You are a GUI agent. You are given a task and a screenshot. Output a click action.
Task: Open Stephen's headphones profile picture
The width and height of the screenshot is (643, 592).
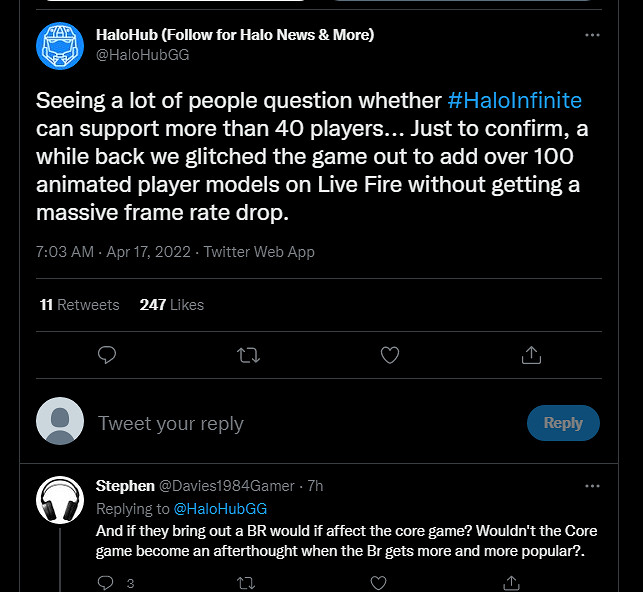[60, 500]
